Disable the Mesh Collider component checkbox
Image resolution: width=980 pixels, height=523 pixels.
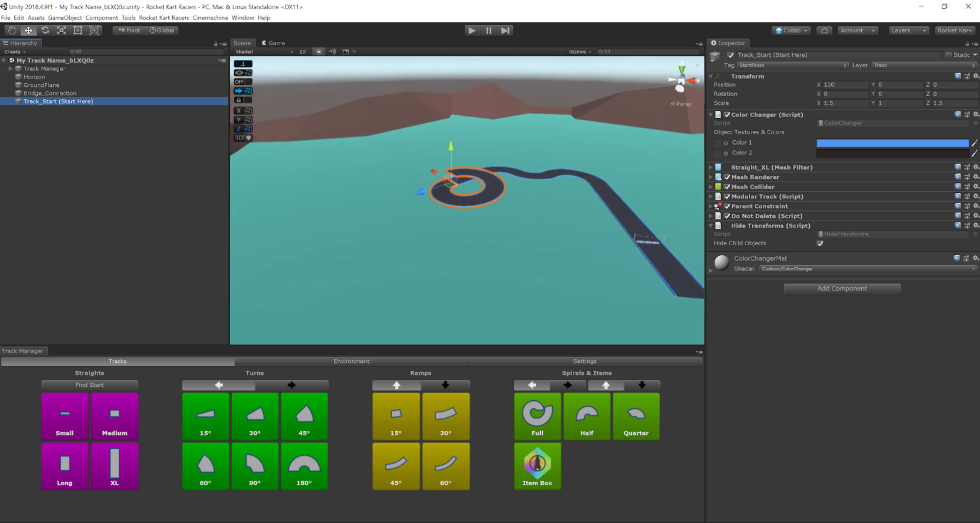pyautogui.click(x=727, y=187)
